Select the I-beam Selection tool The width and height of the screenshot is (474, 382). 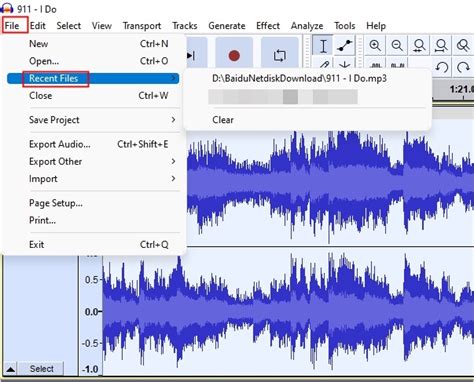(x=323, y=46)
